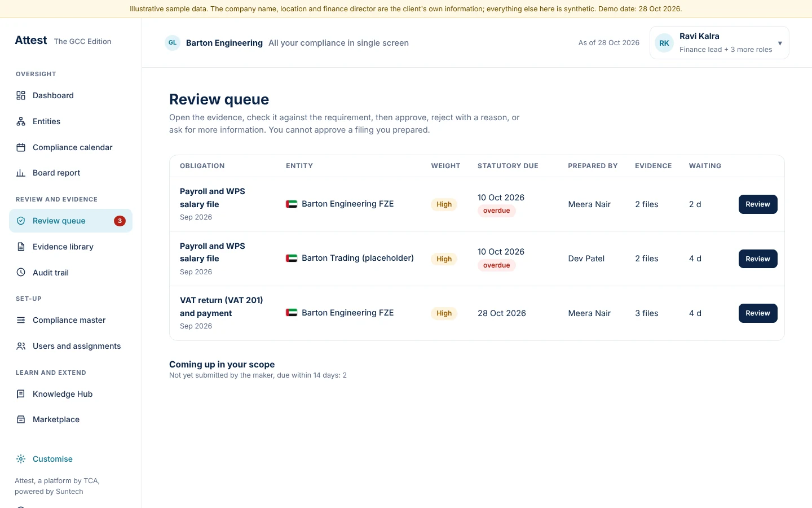Open Compliance calendar menu item
This screenshot has height=508, width=812.
click(70, 147)
